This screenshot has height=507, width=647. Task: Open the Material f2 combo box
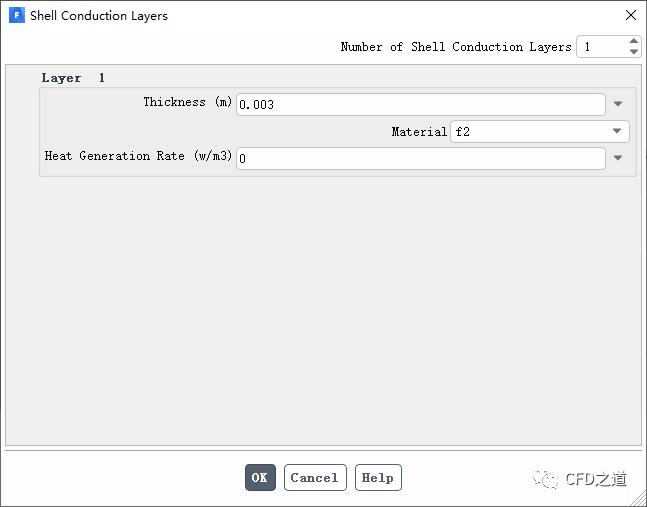tap(530, 131)
